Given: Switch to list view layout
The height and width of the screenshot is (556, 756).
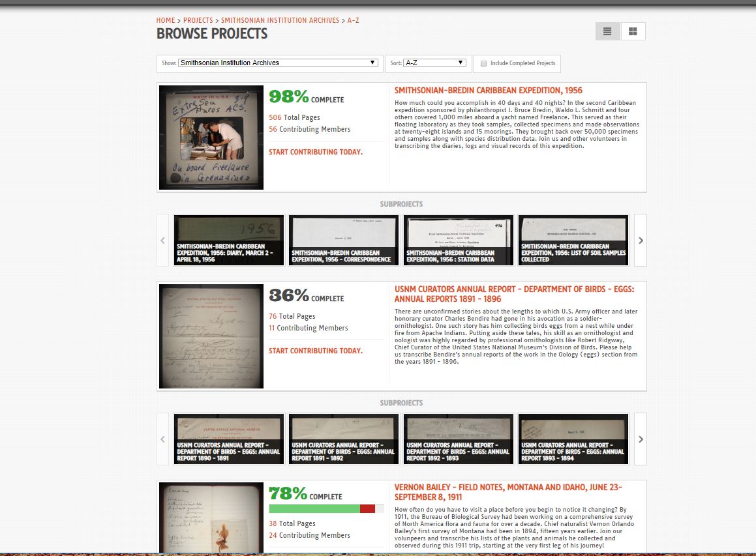Looking at the screenshot, I should point(607,31).
